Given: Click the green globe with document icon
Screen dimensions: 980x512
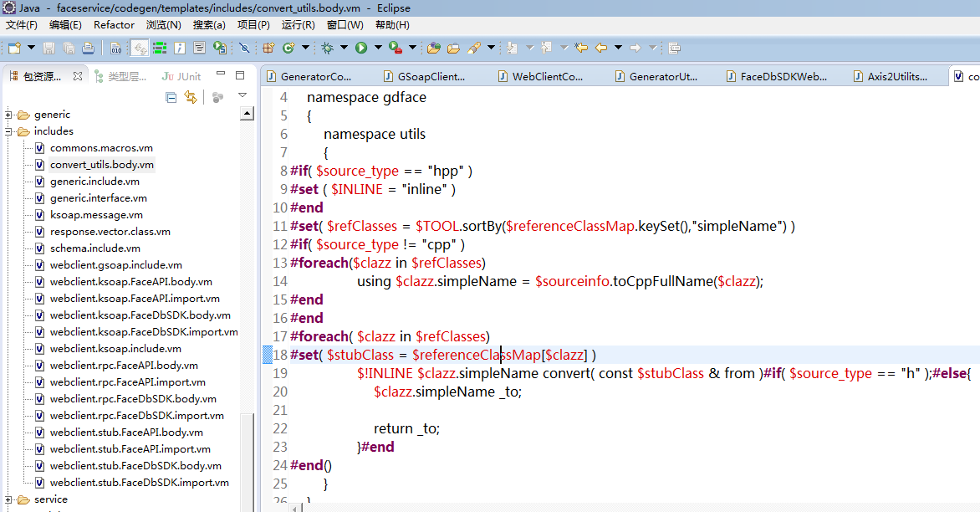Looking at the screenshot, I should [220, 49].
